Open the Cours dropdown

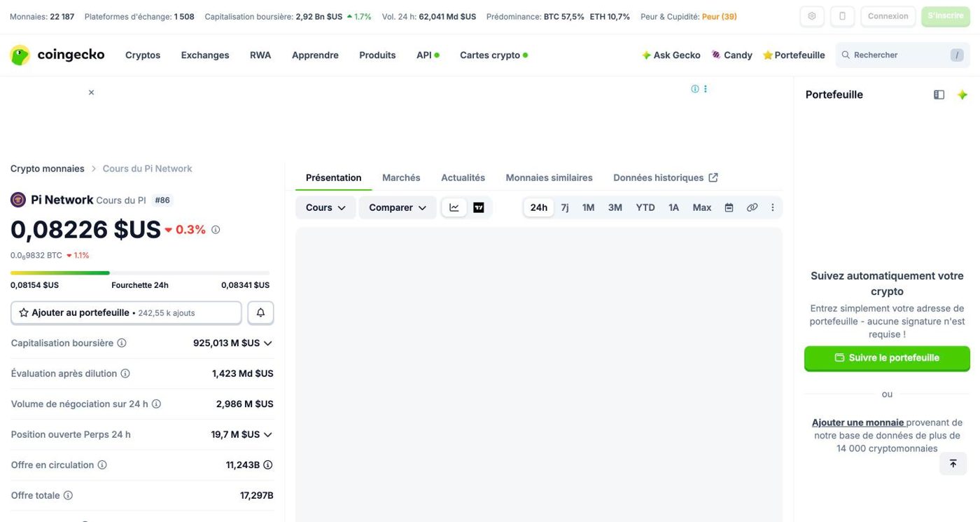click(x=325, y=207)
